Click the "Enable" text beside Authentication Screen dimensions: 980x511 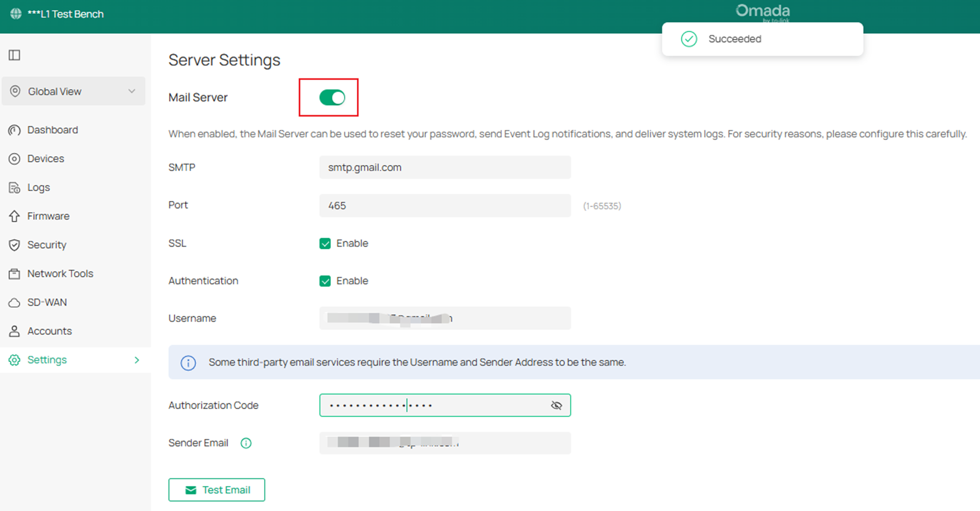pyautogui.click(x=352, y=281)
